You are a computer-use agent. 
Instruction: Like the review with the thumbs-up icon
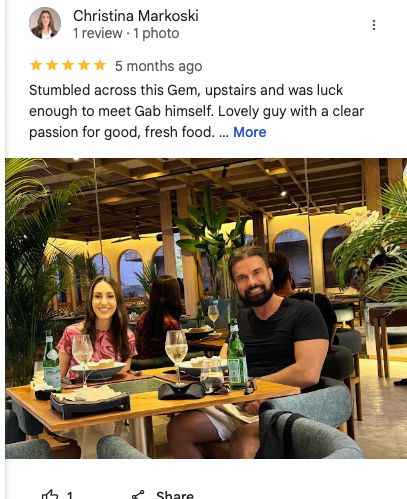pyautogui.click(x=50, y=495)
